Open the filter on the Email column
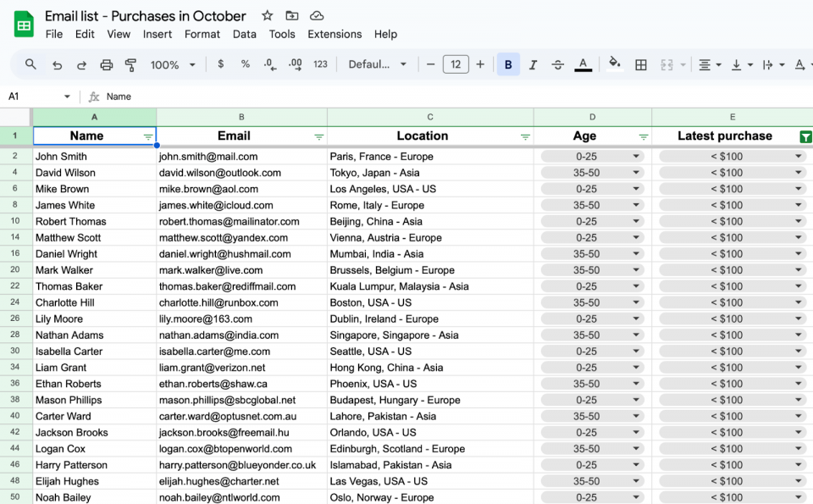The height and width of the screenshot is (504, 813). (318, 136)
